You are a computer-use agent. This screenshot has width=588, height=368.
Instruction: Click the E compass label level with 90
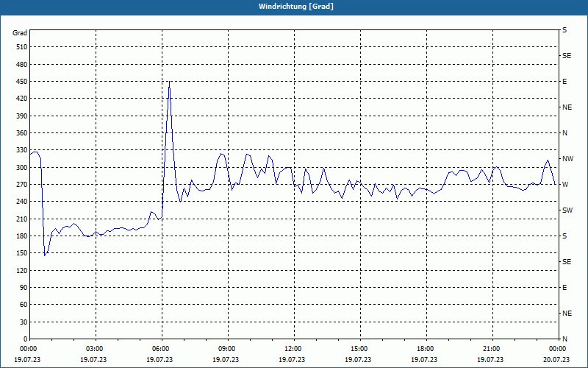tap(564, 288)
